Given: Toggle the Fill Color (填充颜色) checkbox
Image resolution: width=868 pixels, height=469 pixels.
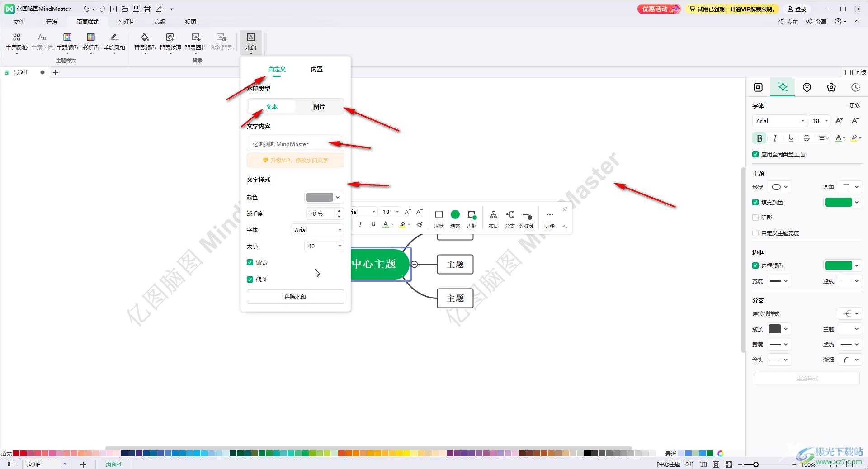Looking at the screenshot, I should coord(755,202).
